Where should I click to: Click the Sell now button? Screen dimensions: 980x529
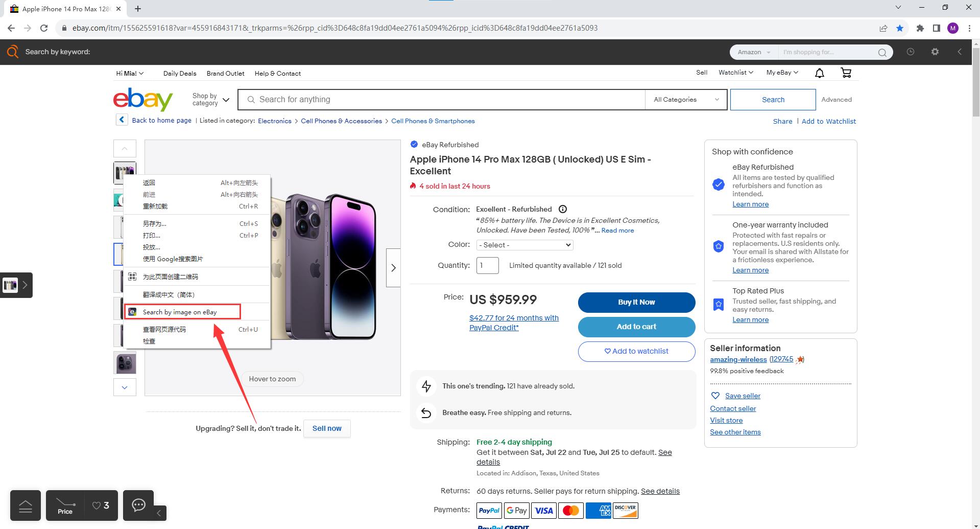pos(327,428)
